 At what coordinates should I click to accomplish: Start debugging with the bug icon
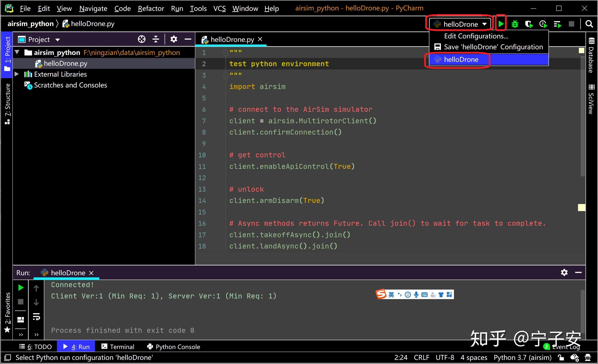[x=515, y=24]
